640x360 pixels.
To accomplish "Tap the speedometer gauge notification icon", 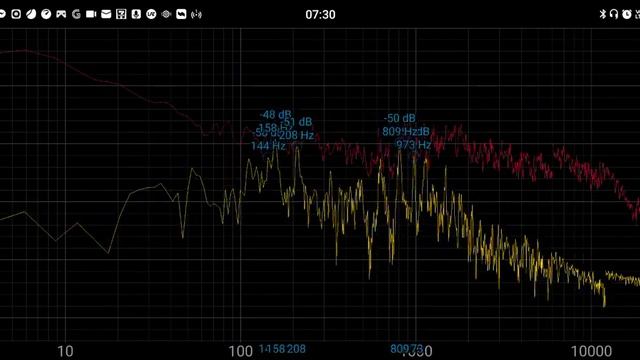I will [46, 14].
